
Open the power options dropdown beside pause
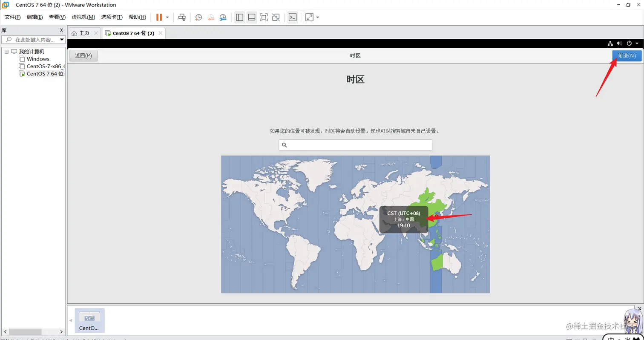[x=167, y=17]
